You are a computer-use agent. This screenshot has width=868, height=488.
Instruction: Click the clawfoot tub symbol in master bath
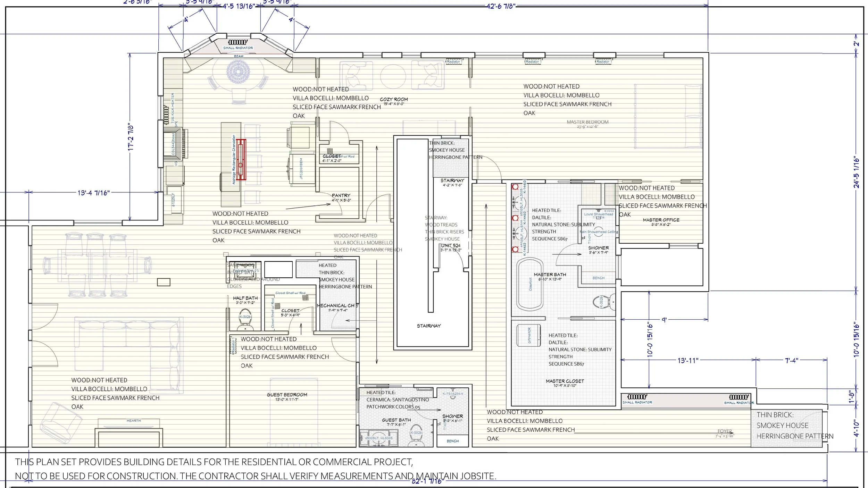click(x=530, y=284)
